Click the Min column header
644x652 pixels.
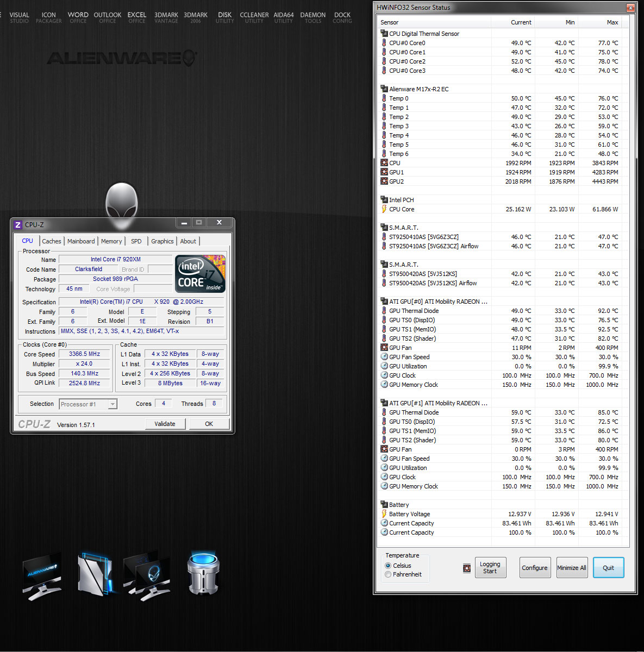click(x=556, y=22)
